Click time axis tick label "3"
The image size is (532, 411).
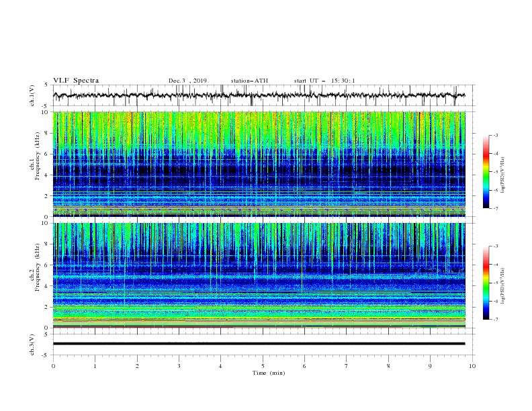click(179, 366)
